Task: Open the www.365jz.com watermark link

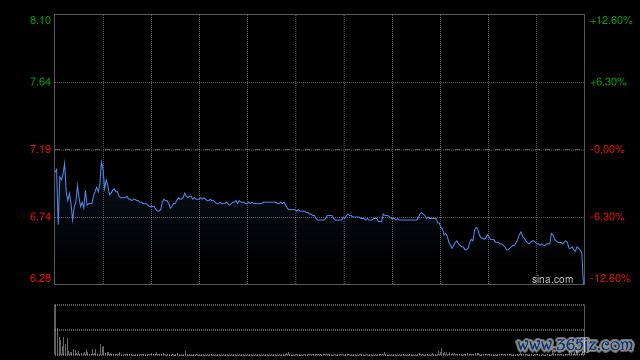Action: [x=575, y=345]
